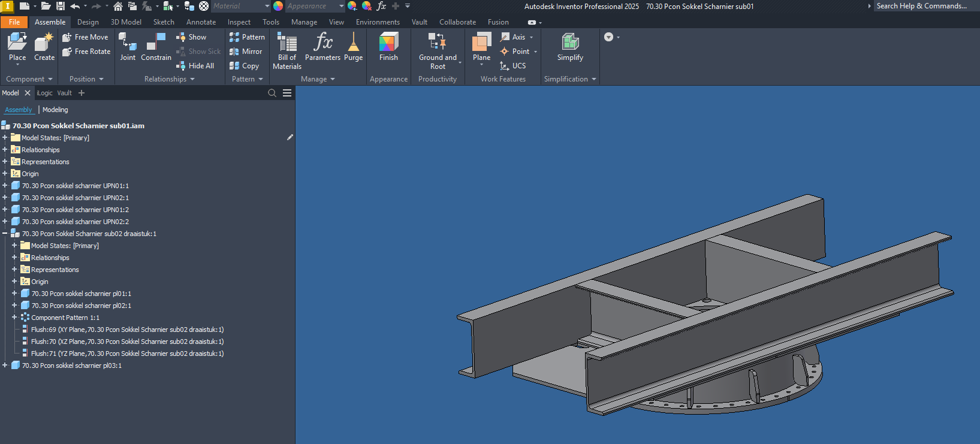Open the 3D Model ribbon tab
Image resolution: width=980 pixels, height=444 pixels.
pyautogui.click(x=126, y=22)
